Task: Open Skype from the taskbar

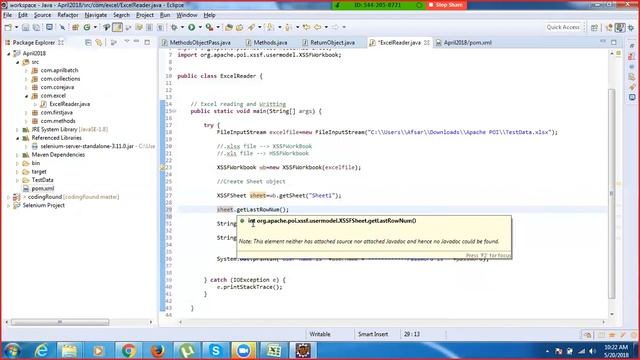Action: (x=215, y=351)
